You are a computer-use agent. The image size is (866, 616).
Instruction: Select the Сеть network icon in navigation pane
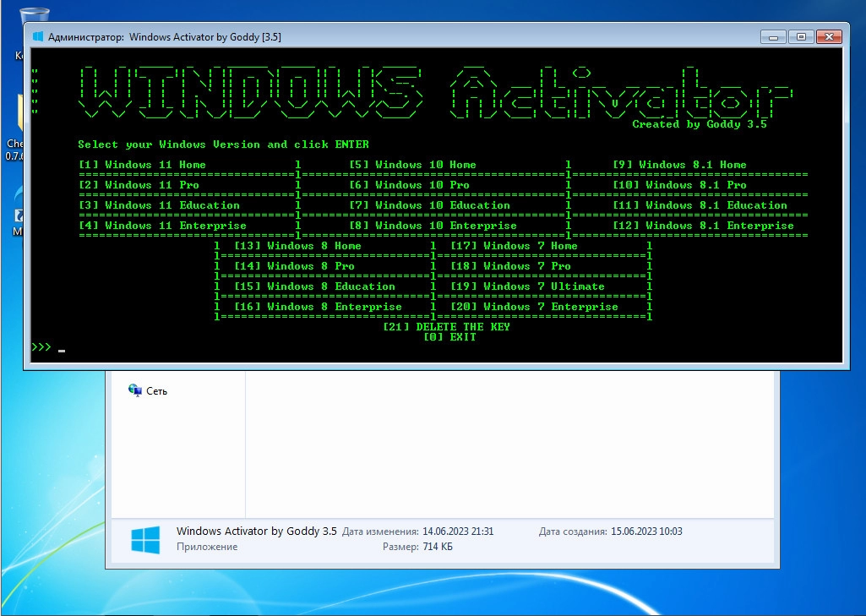(x=135, y=390)
